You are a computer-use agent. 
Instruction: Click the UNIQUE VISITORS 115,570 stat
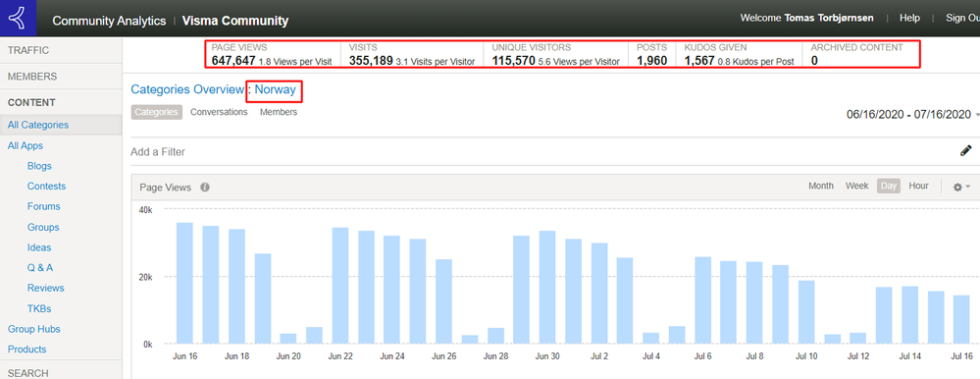tap(555, 54)
